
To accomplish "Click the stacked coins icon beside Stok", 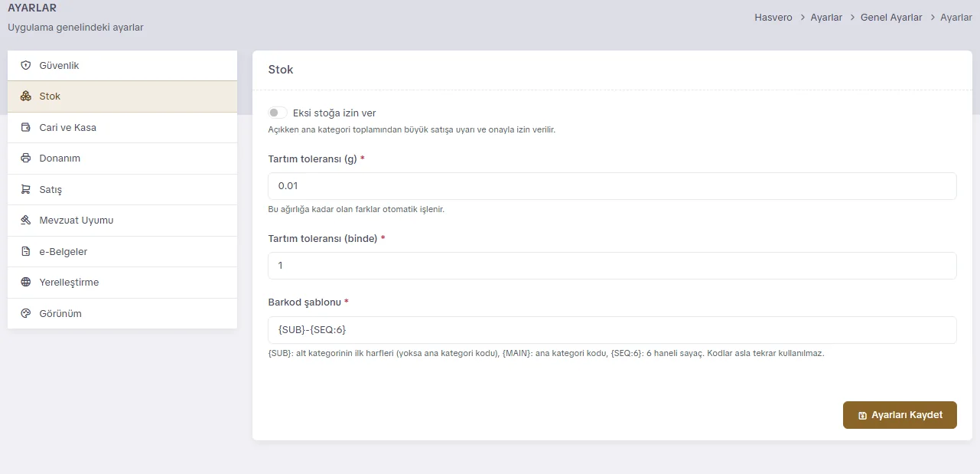I will click(x=25, y=96).
